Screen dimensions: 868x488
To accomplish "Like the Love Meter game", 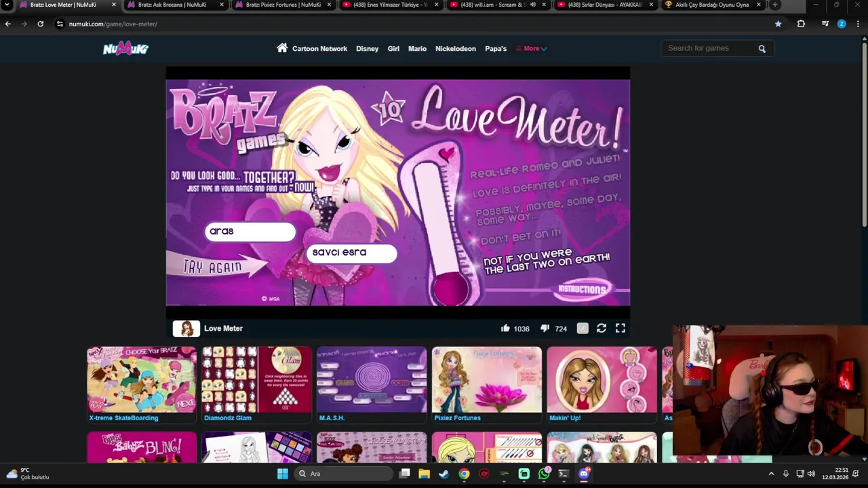I will (505, 328).
